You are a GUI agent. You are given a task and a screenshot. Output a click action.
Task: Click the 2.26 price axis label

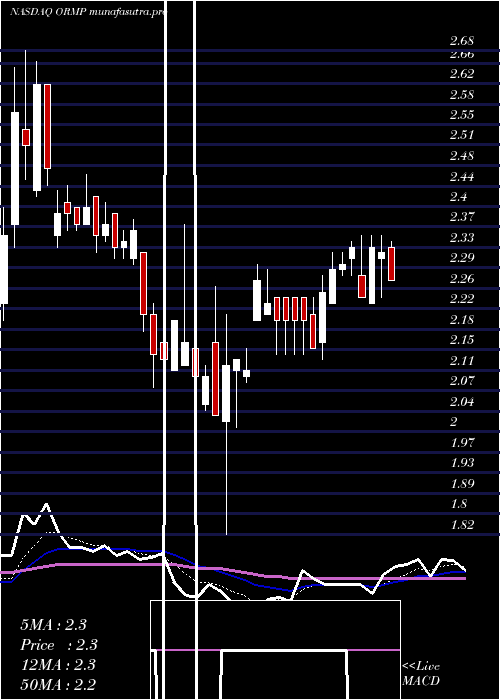tap(462, 279)
